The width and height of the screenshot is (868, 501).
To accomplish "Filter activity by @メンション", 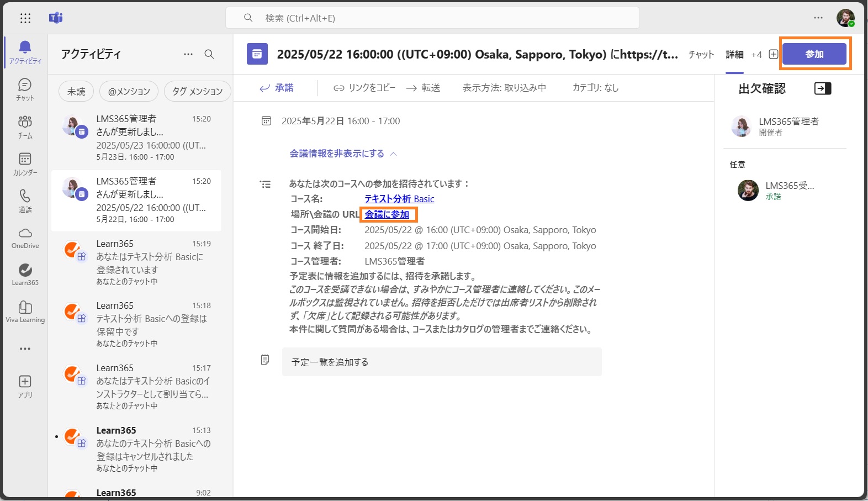I will [x=129, y=91].
